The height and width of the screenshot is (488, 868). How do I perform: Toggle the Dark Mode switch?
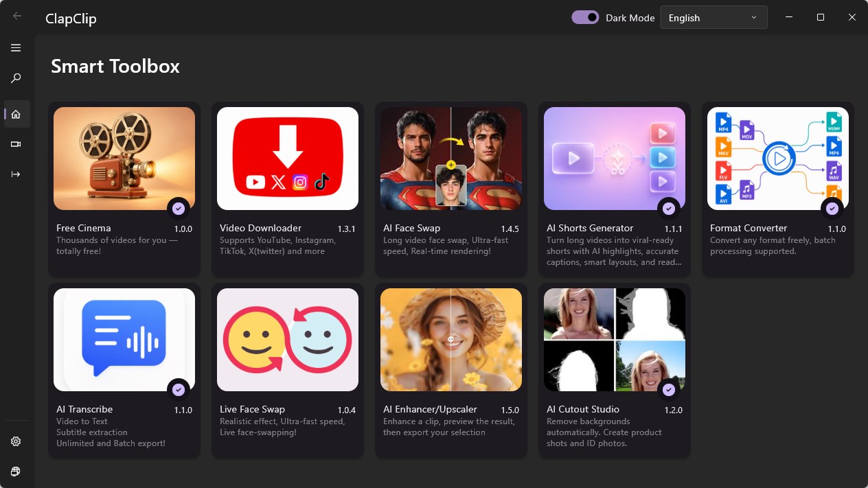pyautogui.click(x=586, y=17)
